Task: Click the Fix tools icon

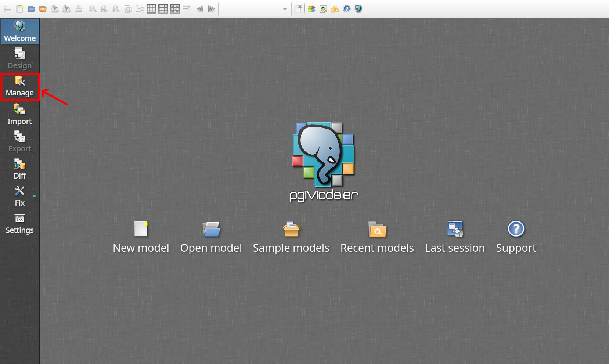Action: (19, 196)
